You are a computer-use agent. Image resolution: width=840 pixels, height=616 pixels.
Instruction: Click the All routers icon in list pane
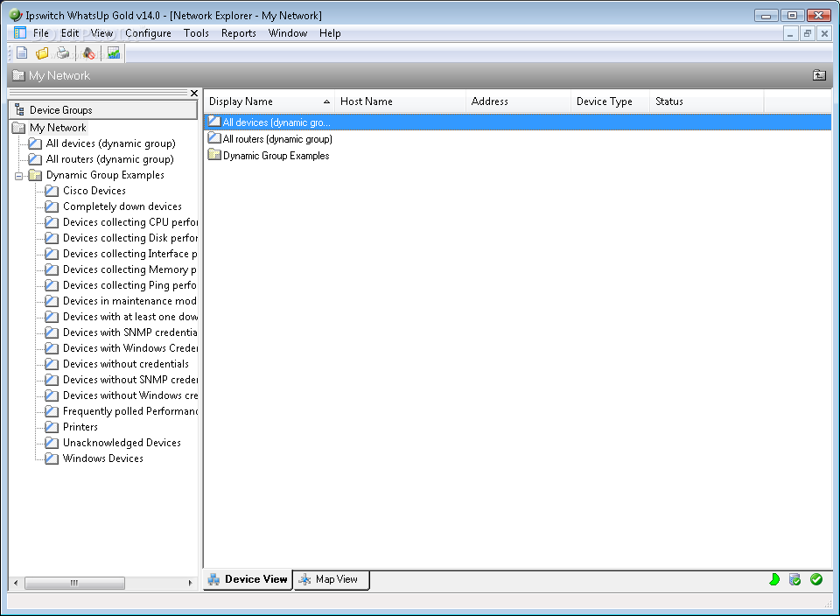point(214,138)
